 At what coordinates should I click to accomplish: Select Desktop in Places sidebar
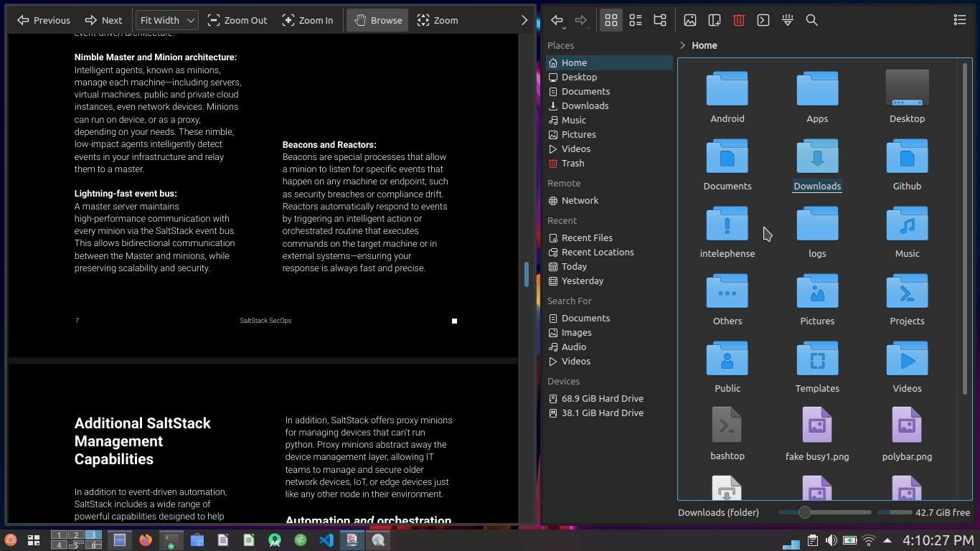click(x=609, y=77)
